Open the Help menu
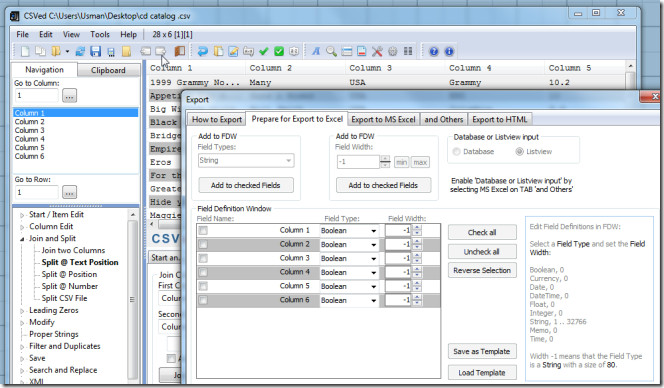Image resolution: width=664 pixels, height=388 pixels. click(128, 34)
